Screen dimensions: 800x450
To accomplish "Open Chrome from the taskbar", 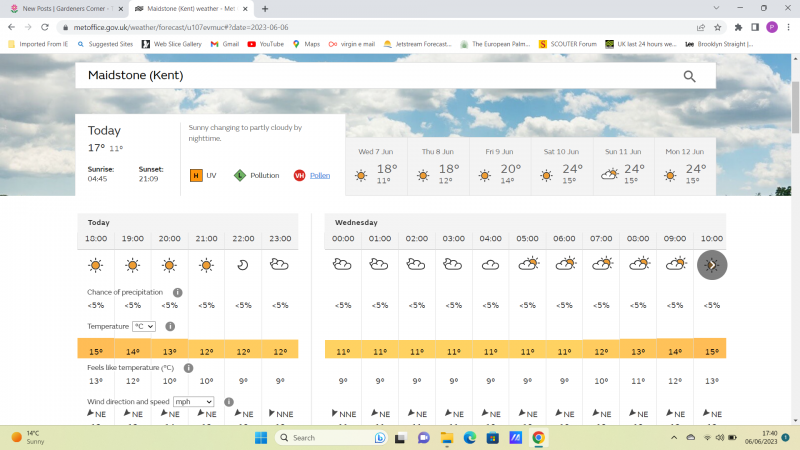I will click(538, 438).
